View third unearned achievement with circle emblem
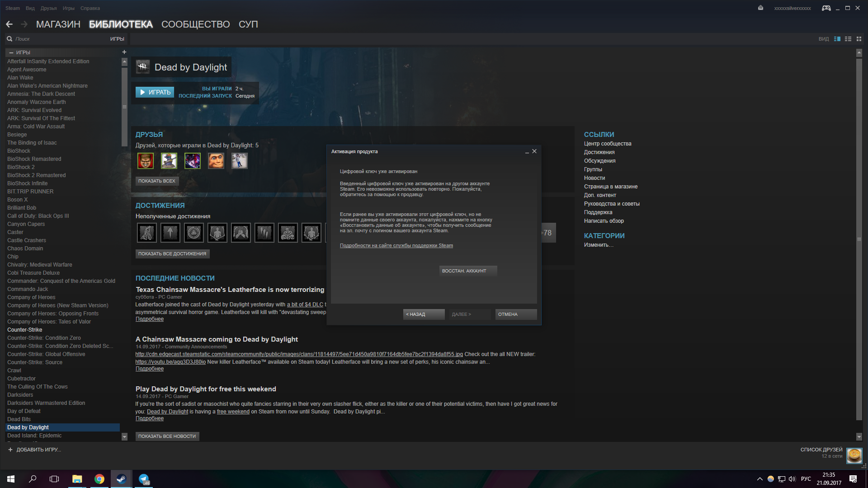868x488 pixels. pos(194,233)
